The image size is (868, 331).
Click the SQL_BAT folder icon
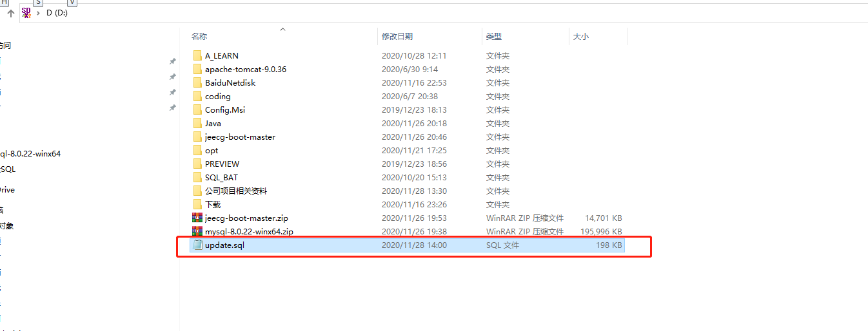pos(197,177)
